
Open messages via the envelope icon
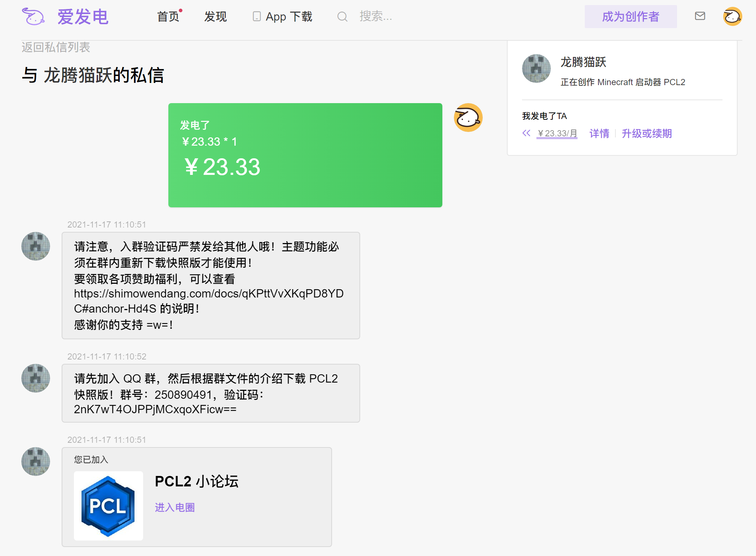[699, 16]
